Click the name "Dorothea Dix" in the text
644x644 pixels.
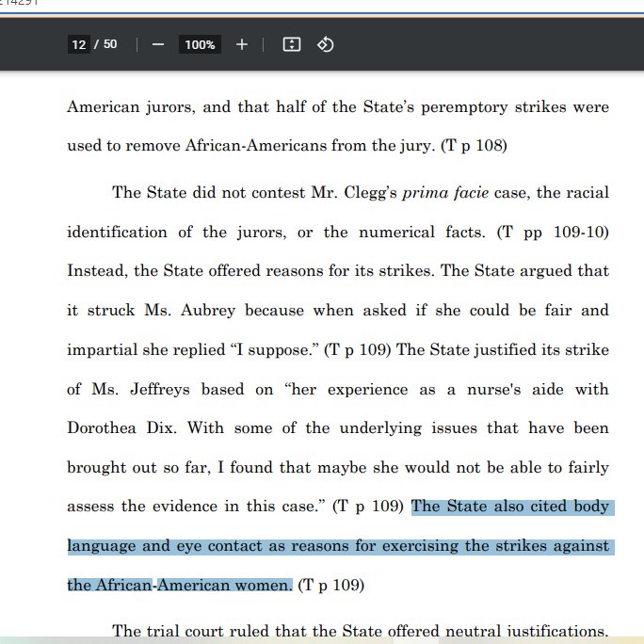pyautogui.click(x=121, y=428)
